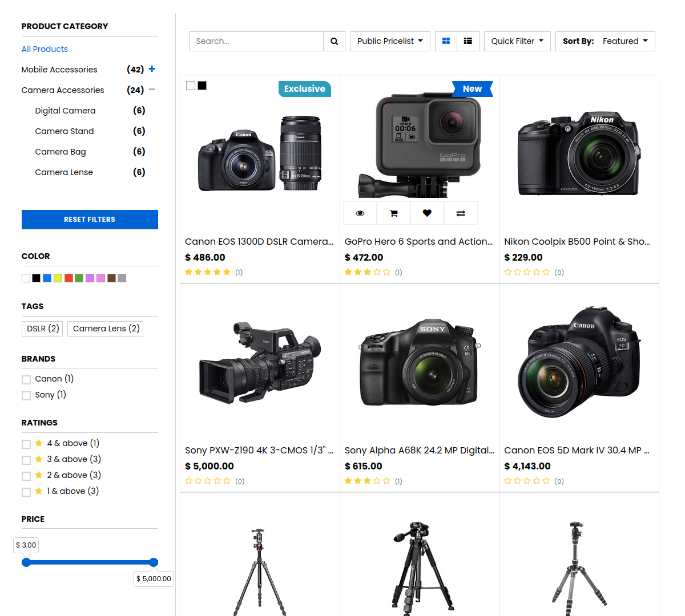Open Camera Bag subcategory
This screenshot has height=616, width=685.
click(x=61, y=152)
